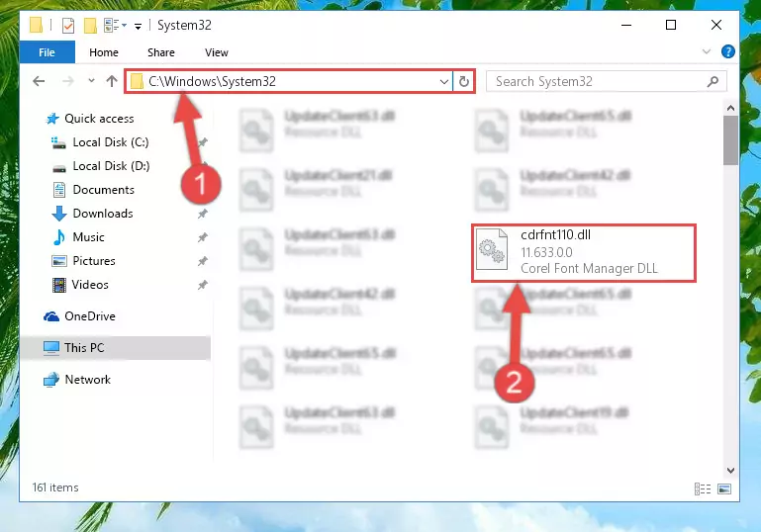This screenshot has width=761, height=532.
Task: Select Quick access in navigation pane
Action: [99, 119]
